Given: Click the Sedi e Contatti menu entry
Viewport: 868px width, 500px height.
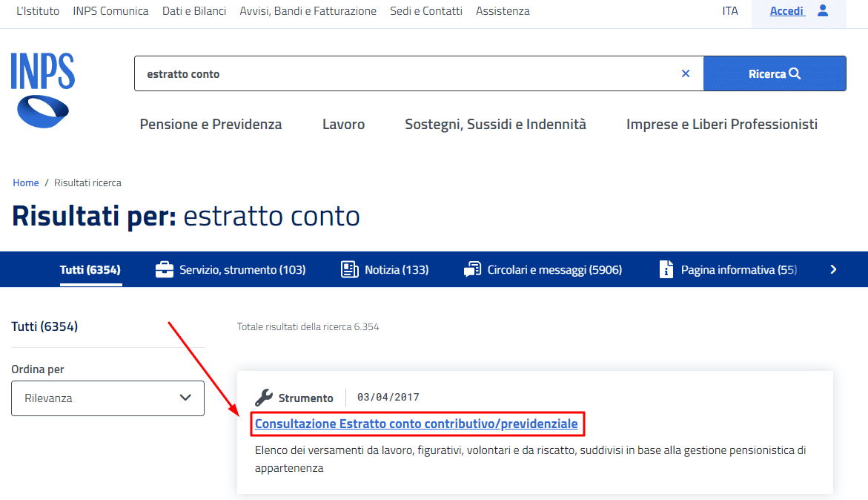Looking at the screenshot, I should tap(425, 11).
